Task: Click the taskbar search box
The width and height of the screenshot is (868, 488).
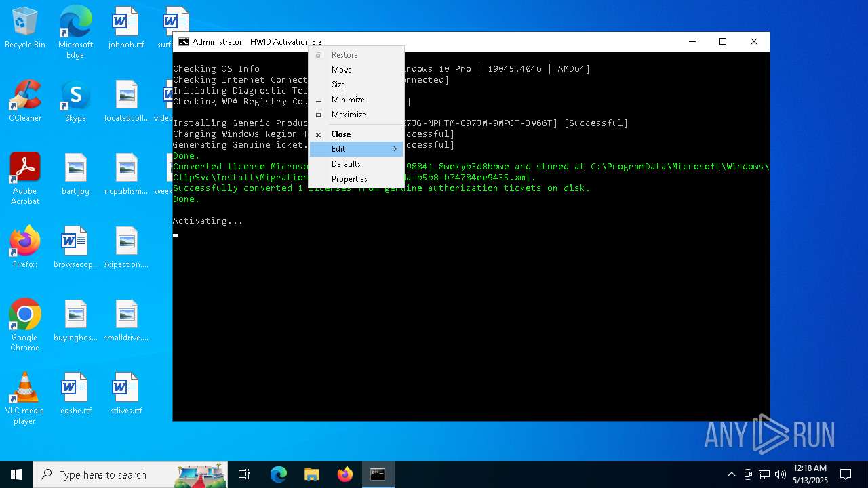Action: click(x=130, y=474)
